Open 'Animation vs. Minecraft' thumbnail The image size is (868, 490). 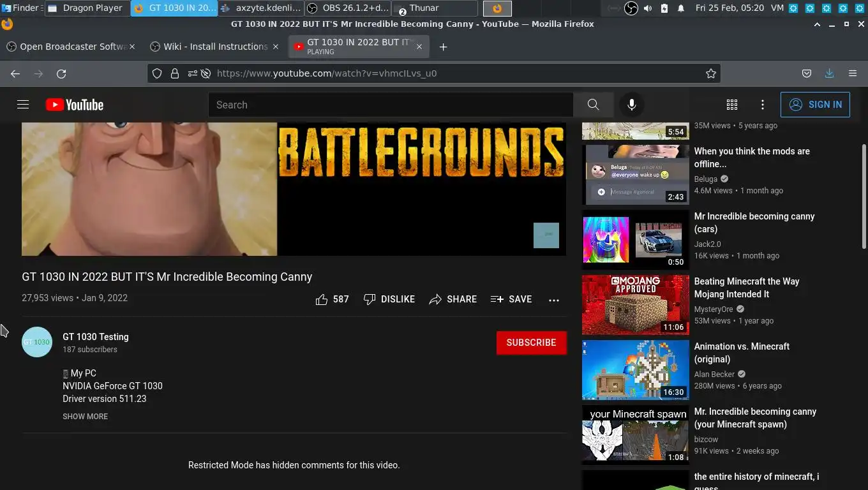(636, 370)
